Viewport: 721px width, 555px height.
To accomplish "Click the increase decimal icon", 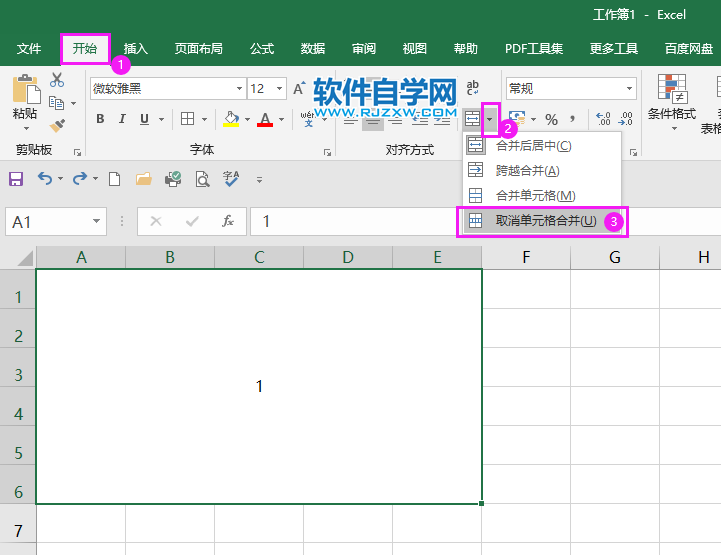I will click(x=603, y=119).
